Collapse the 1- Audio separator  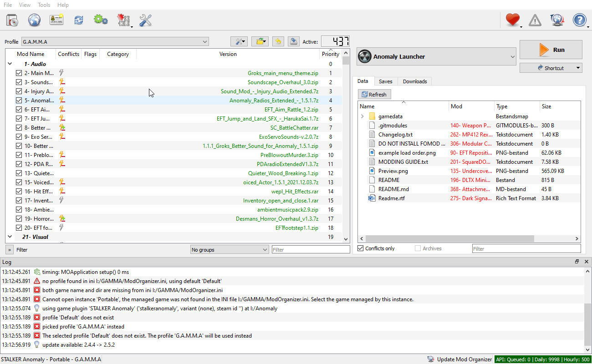[10, 64]
